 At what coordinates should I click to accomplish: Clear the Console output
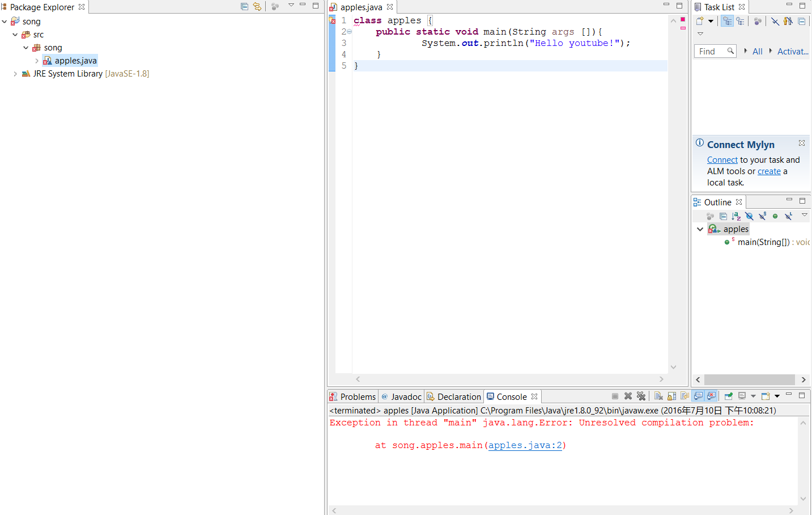[x=658, y=396]
